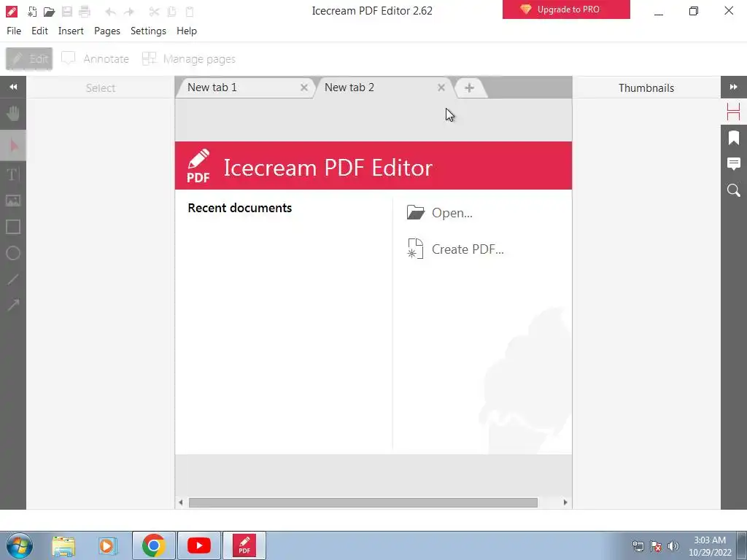
Task: Click the Windows Start button
Action: click(20, 545)
